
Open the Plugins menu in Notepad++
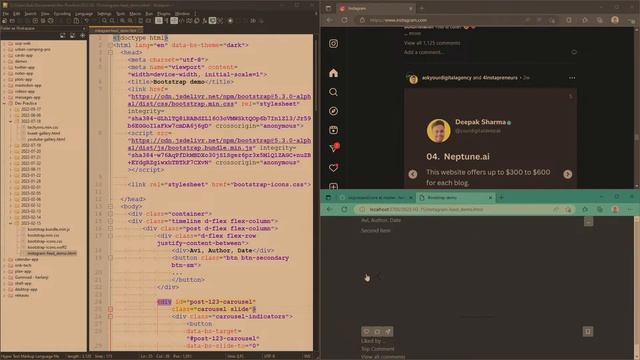(163, 13)
